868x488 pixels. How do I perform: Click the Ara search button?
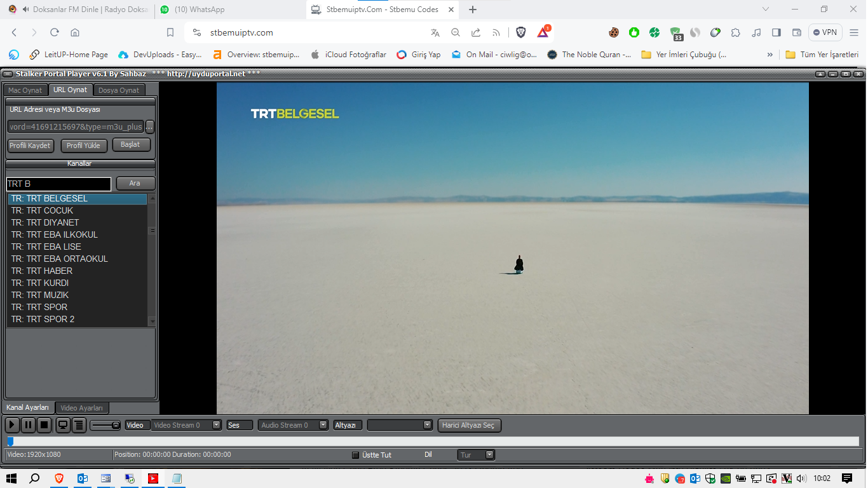coord(135,183)
